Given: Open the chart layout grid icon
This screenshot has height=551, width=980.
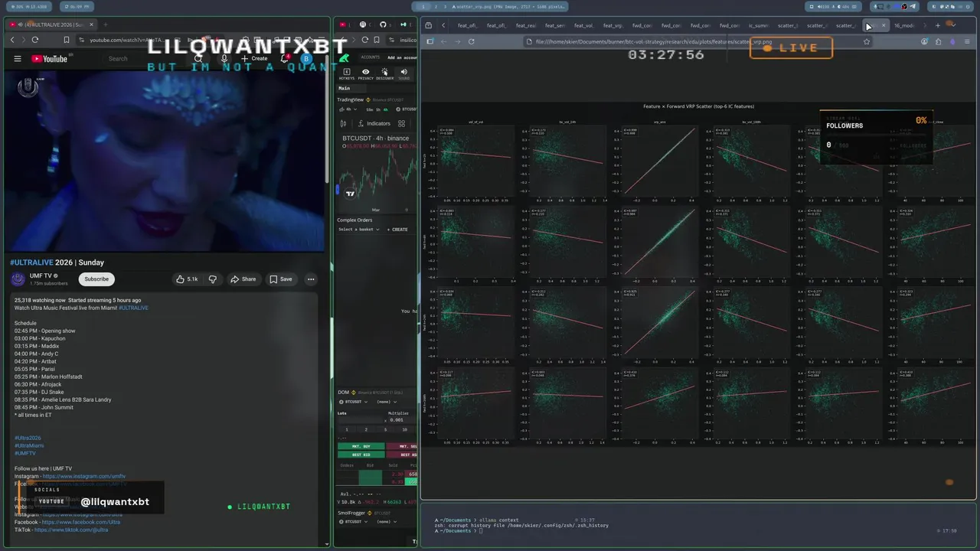Looking at the screenshot, I should click(x=401, y=123).
